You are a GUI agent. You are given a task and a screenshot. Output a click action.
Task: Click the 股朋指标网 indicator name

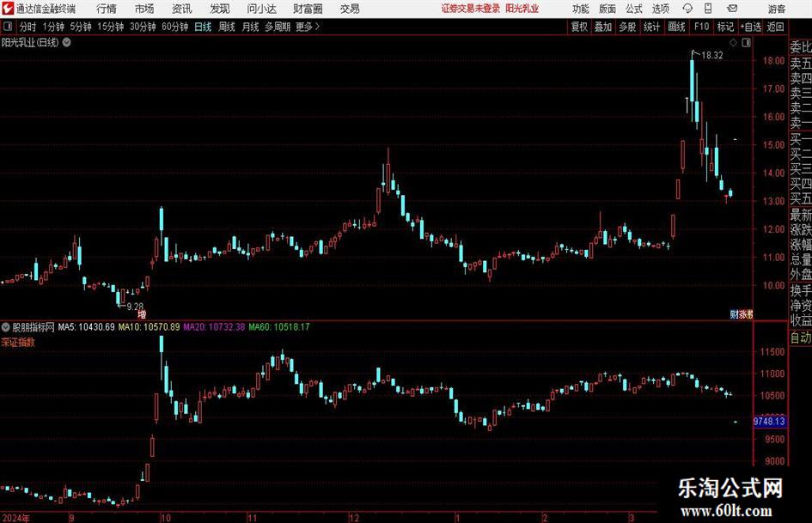(34, 326)
